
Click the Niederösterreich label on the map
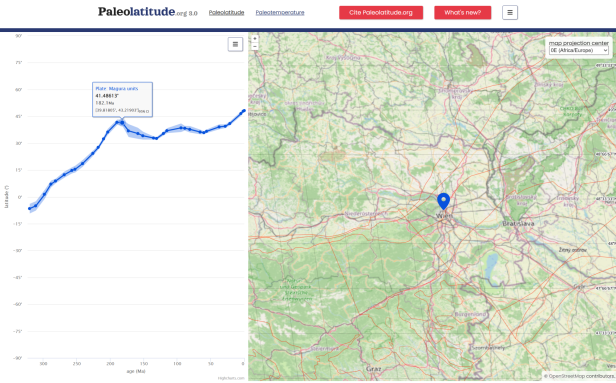(x=366, y=214)
